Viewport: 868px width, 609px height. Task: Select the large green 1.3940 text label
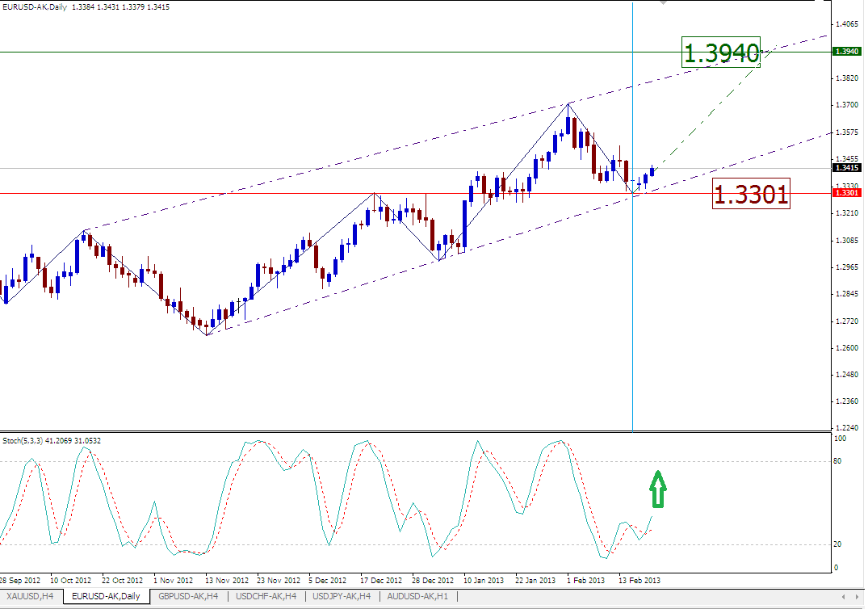tap(722, 54)
